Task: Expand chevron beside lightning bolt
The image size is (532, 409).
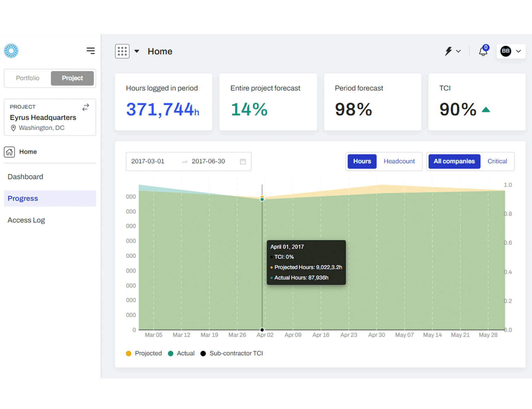Action: [x=459, y=51]
